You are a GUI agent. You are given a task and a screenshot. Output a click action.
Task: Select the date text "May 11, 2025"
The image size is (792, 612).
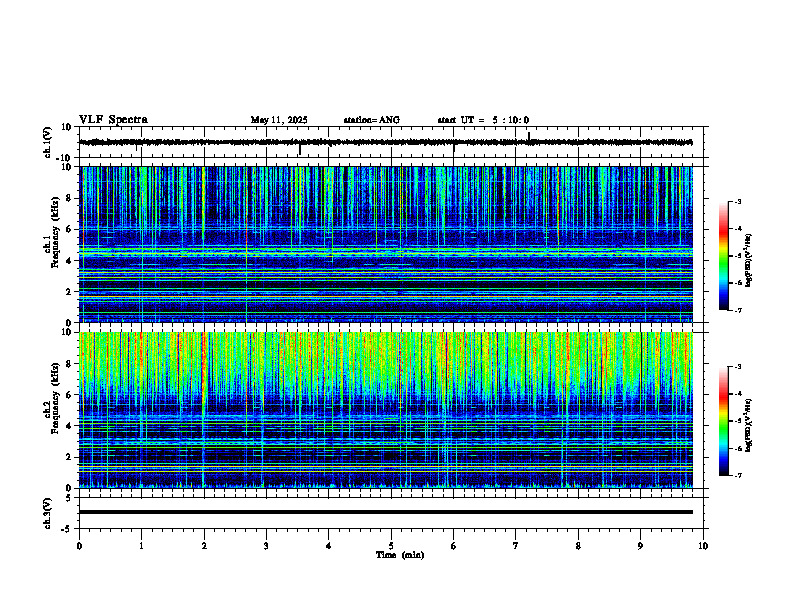(279, 120)
